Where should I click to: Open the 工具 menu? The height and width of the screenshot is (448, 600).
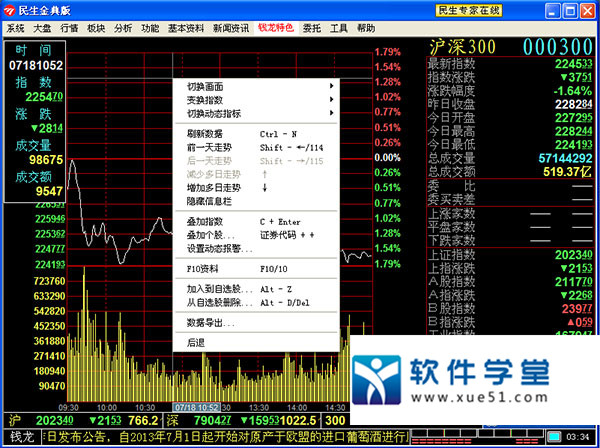pos(339,28)
